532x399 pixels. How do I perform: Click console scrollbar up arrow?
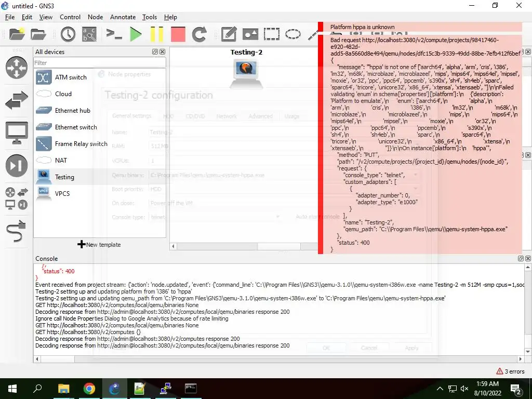pos(528,268)
